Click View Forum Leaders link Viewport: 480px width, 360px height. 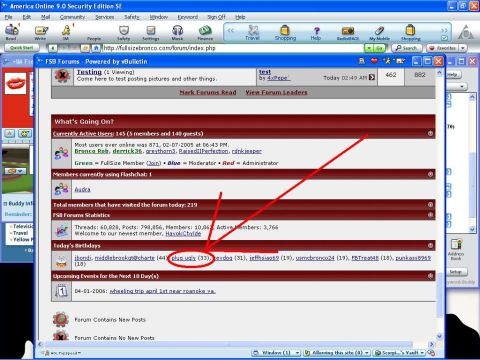(276, 92)
